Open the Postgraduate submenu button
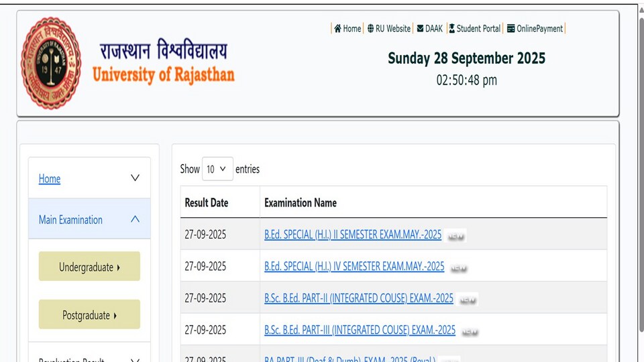 89,315
